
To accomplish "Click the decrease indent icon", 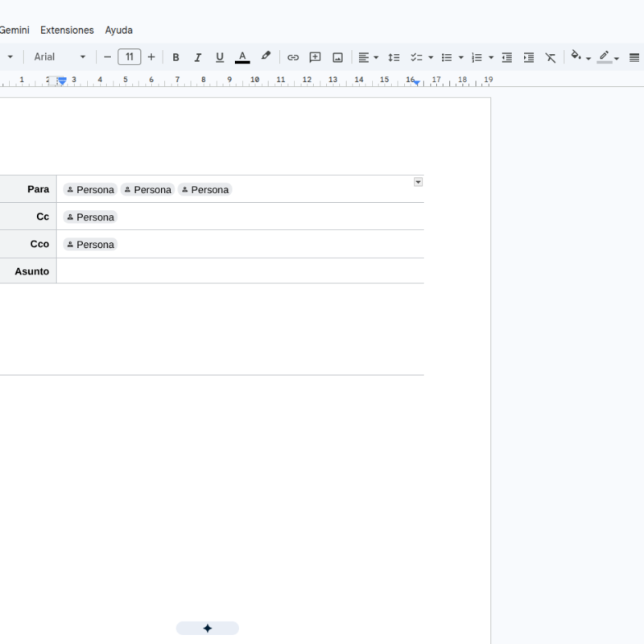I will [x=507, y=57].
